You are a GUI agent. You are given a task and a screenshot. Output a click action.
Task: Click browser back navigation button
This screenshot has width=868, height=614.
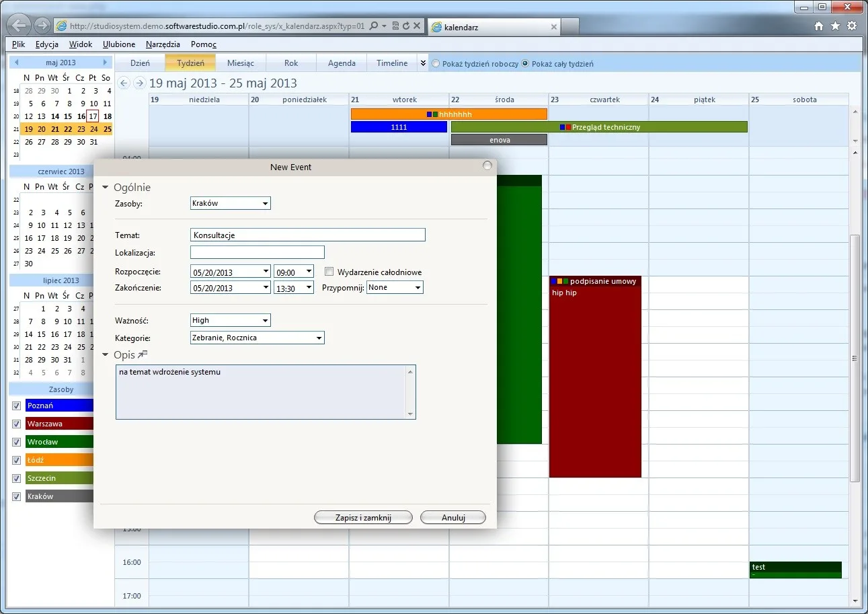click(21, 26)
